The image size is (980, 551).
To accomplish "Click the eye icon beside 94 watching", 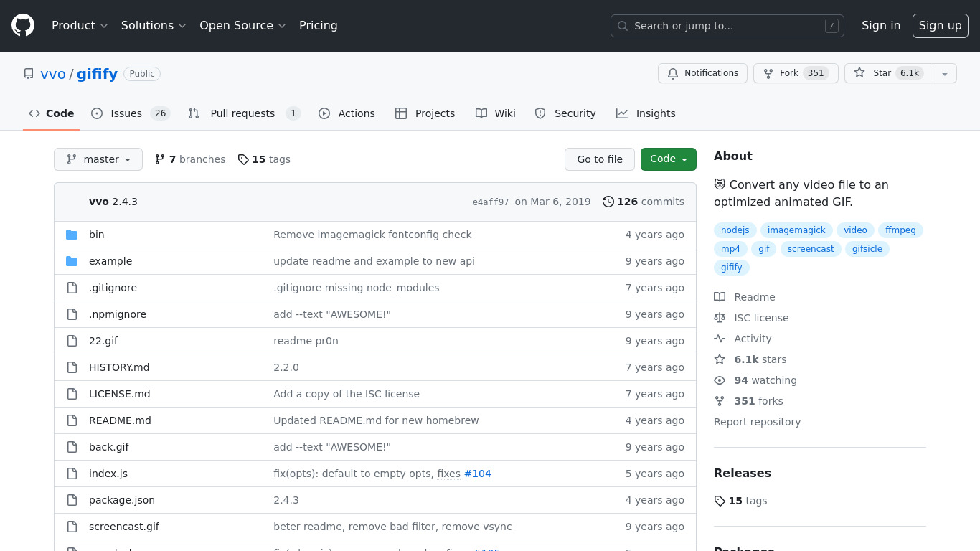I will click(x=720, y=380).
